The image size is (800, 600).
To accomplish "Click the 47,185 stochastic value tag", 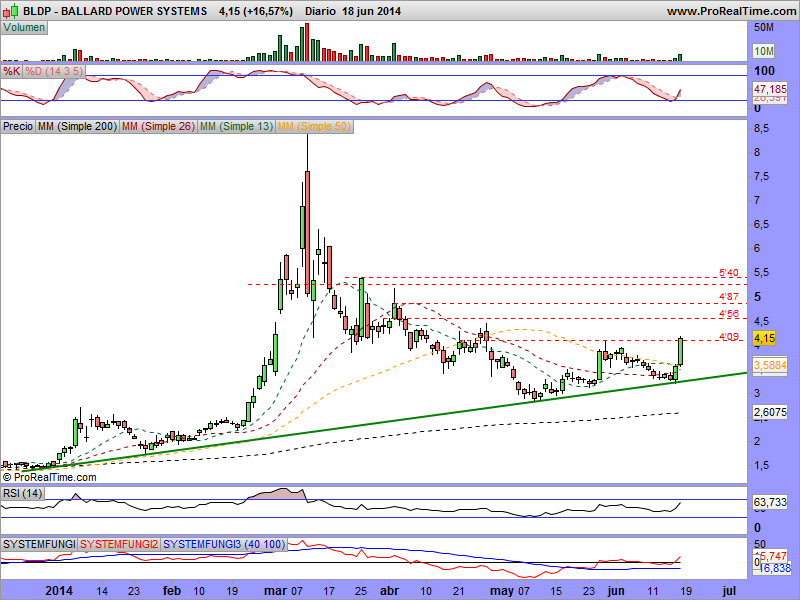I will click(x=770, y=89).
